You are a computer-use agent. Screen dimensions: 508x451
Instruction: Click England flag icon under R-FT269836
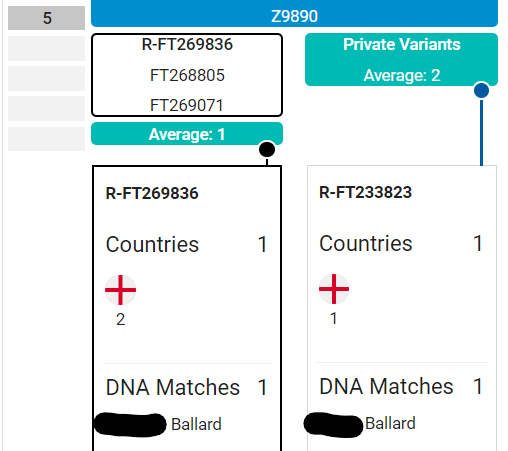coord(120,290)
